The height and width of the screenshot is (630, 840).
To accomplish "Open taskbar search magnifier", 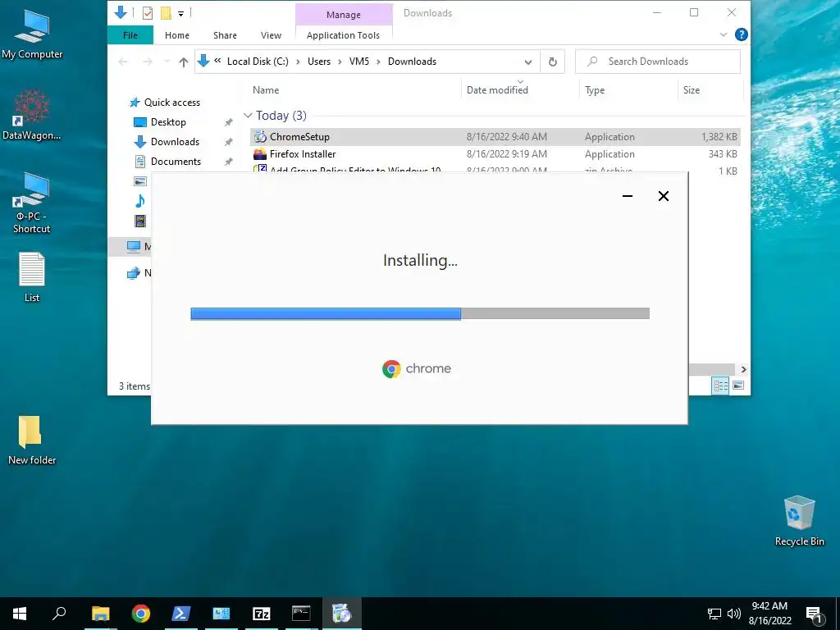I will 59,614.
